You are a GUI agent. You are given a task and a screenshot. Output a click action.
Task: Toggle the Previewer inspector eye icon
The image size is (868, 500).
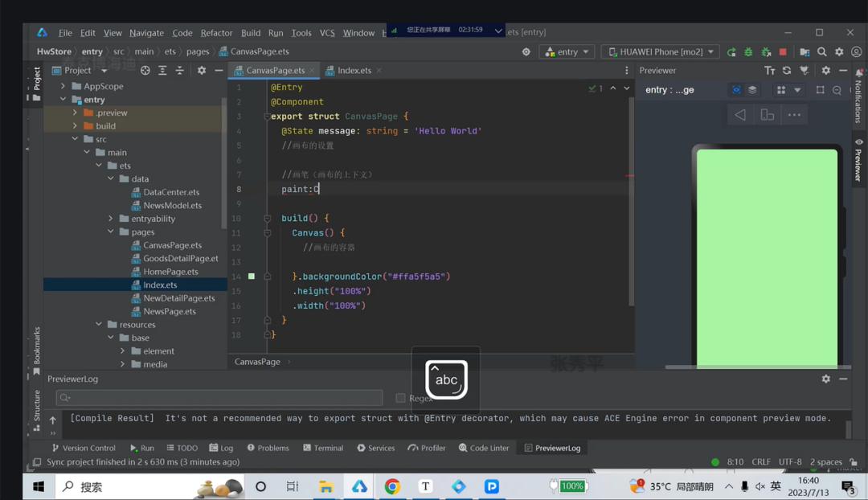click(735, 90)
